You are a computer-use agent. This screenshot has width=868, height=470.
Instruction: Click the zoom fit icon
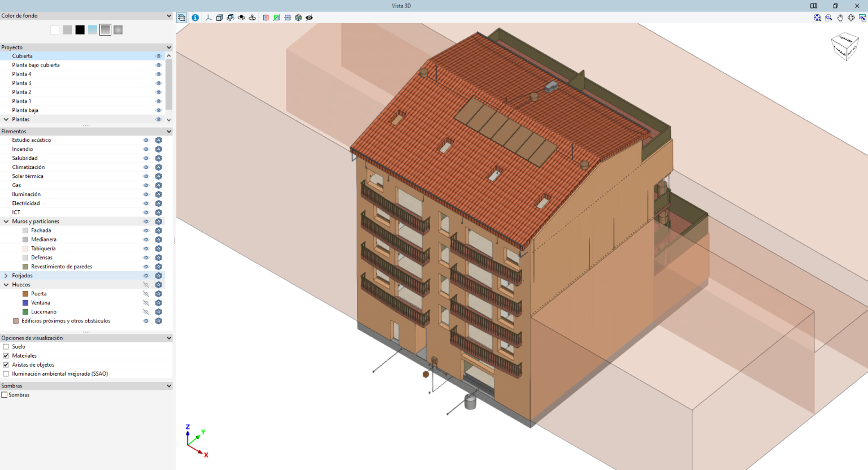point(817,18)
